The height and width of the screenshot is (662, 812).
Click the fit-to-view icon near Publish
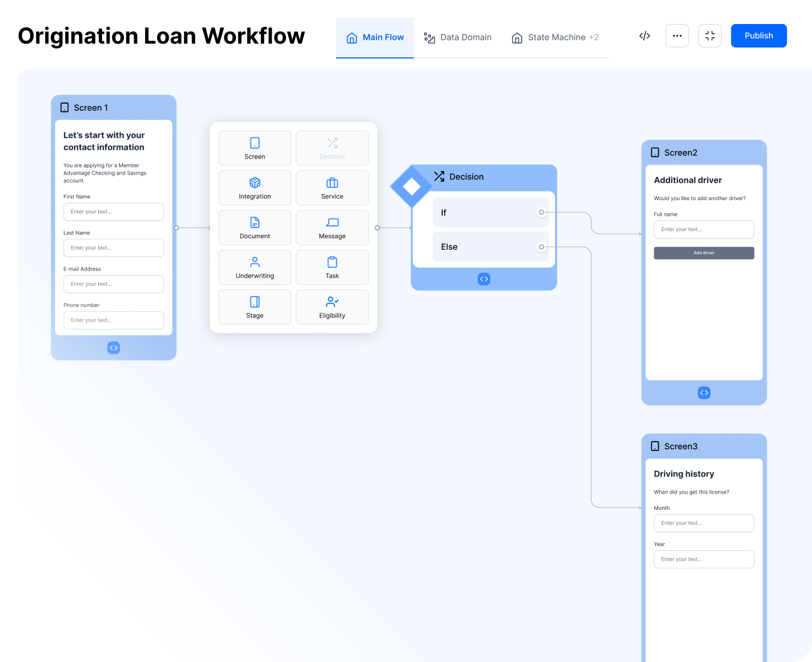pyautogui.click(x=710, y=35)
